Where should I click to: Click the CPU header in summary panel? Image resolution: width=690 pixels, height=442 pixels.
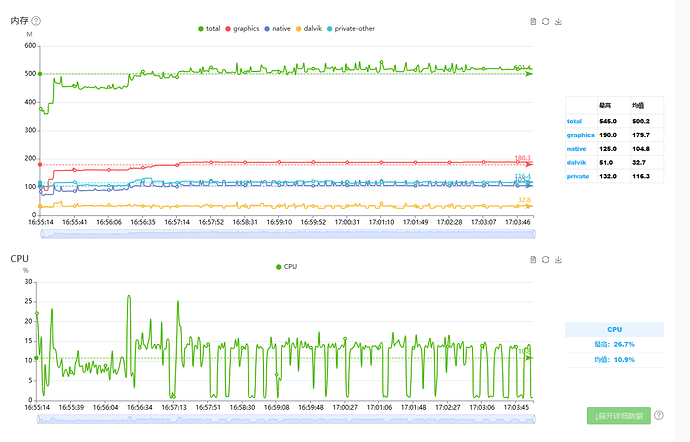coord(614,329)
